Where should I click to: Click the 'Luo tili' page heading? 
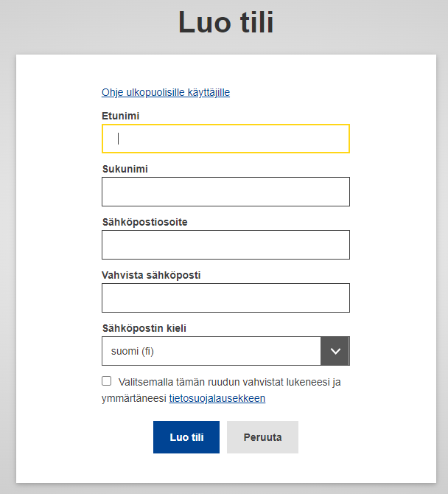pyautogui.click(x=225, y=22)
